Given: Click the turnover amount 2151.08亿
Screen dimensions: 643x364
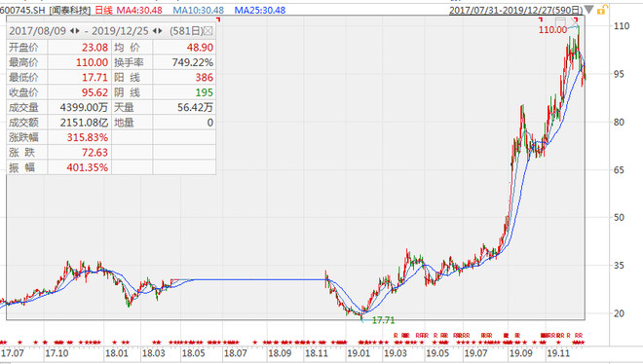Looking at the screenshot, I should coord(84,123).
